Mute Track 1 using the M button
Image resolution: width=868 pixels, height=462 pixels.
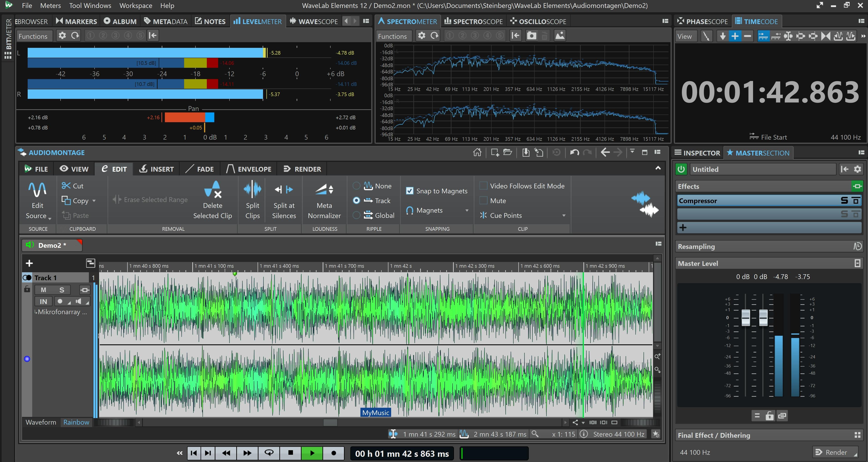point(44,289)
